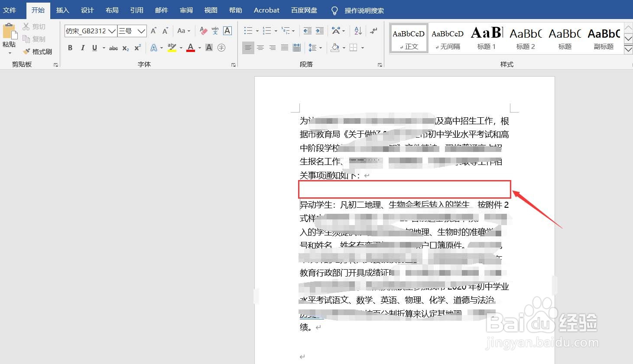Open the font name dropdown 仿宋_GB2312
Screen dimensions: 633x364
[x=112, y=31]
